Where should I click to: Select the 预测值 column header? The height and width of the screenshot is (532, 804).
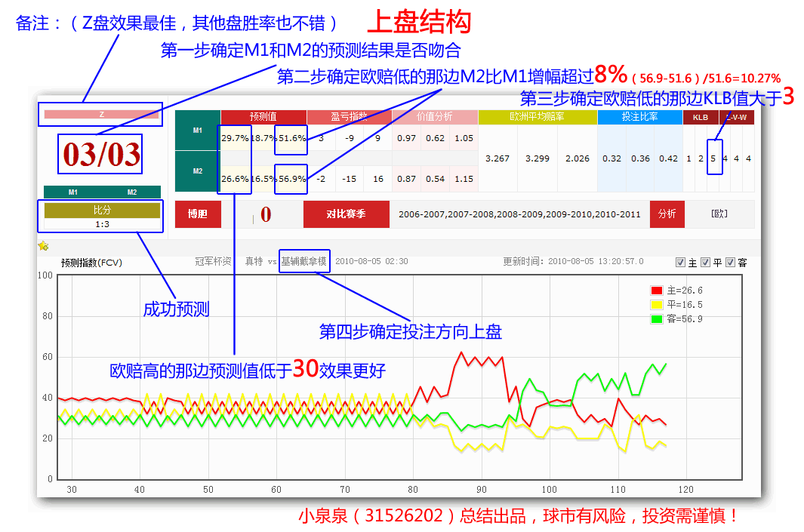point(263,117)
